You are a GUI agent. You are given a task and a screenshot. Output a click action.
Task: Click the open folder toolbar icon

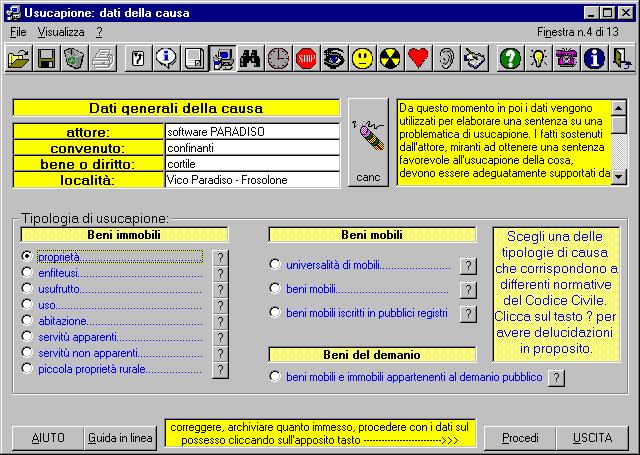(18, 59)
